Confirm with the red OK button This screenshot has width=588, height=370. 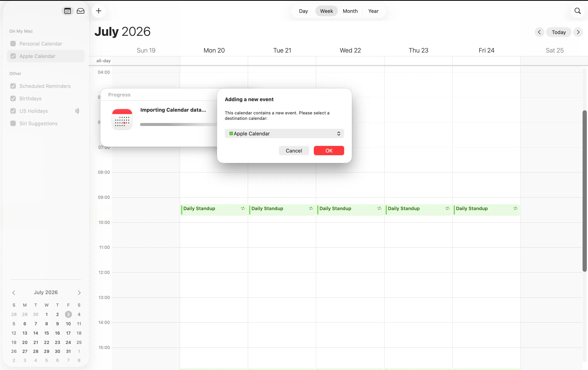click(329, 151)
